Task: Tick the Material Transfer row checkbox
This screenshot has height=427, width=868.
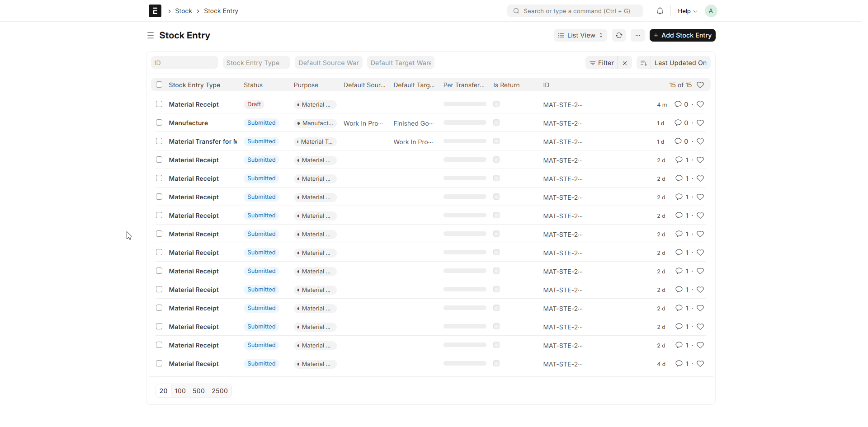Action: pyautogui.click(x=159, y=141)
